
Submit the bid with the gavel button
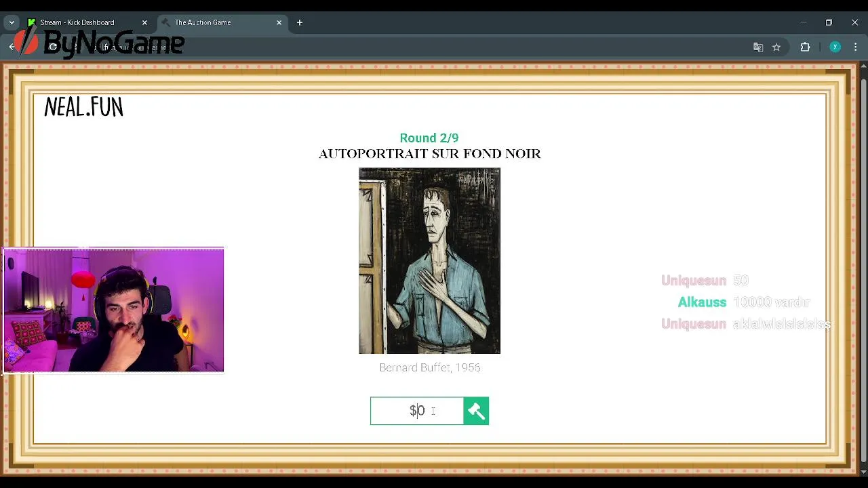[x=476, y=411]
